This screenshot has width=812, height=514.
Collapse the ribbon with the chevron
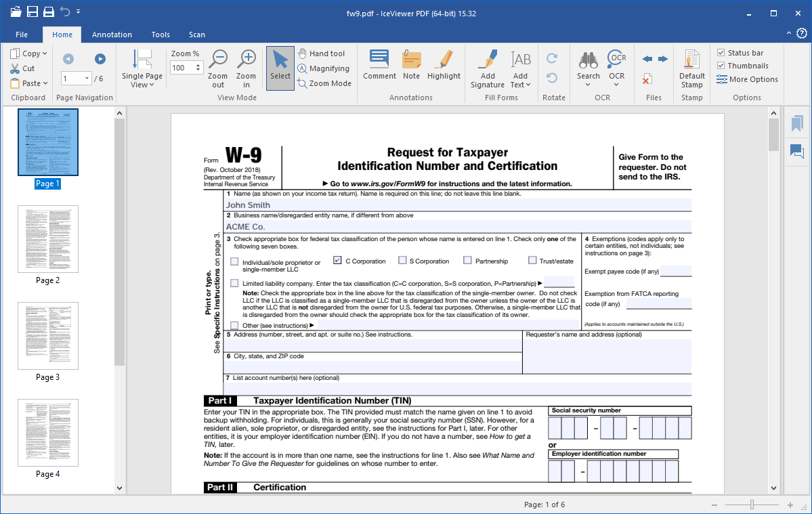point(789,33)
